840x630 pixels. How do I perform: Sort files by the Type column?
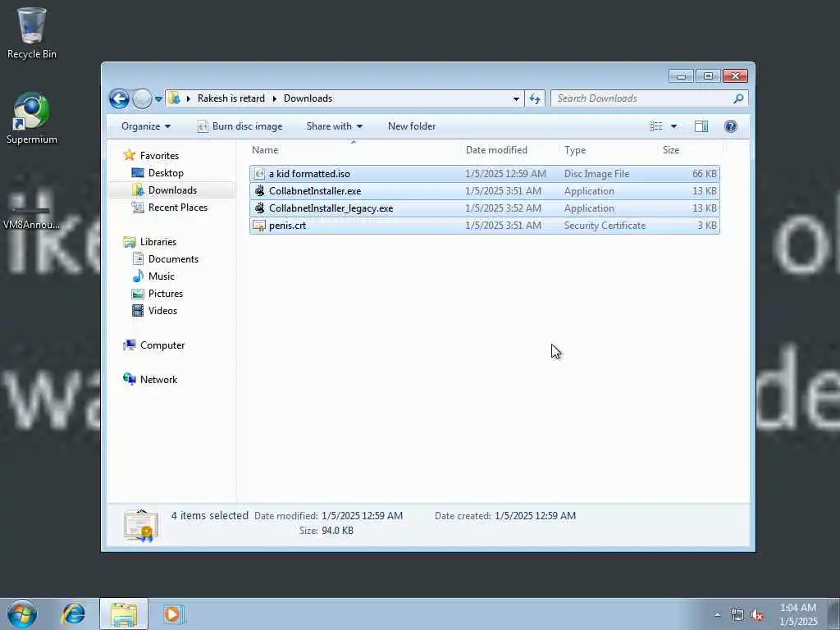(609, 150)
